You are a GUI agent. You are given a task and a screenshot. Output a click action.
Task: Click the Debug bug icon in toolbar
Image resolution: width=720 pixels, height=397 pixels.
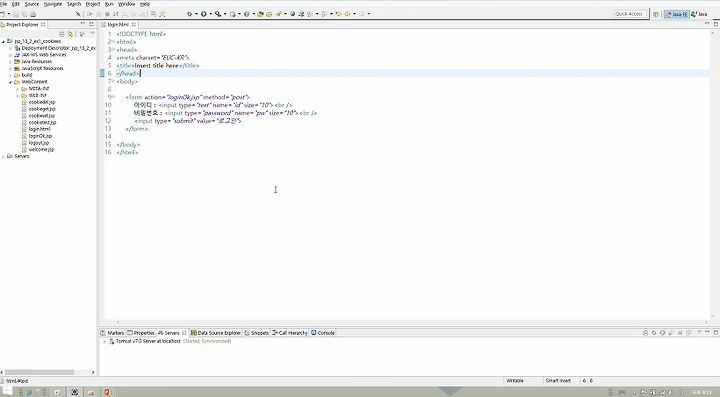tap(190, 14)
